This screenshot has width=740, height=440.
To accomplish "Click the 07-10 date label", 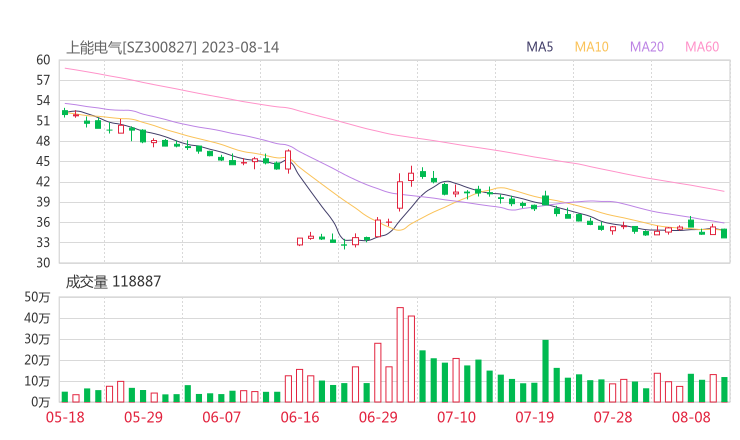I will 457,417.
